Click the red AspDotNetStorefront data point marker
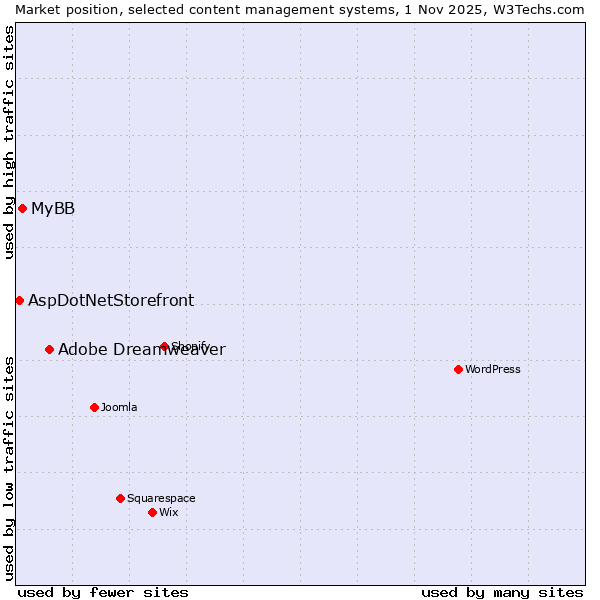600x600 pixels. [19, 300]
